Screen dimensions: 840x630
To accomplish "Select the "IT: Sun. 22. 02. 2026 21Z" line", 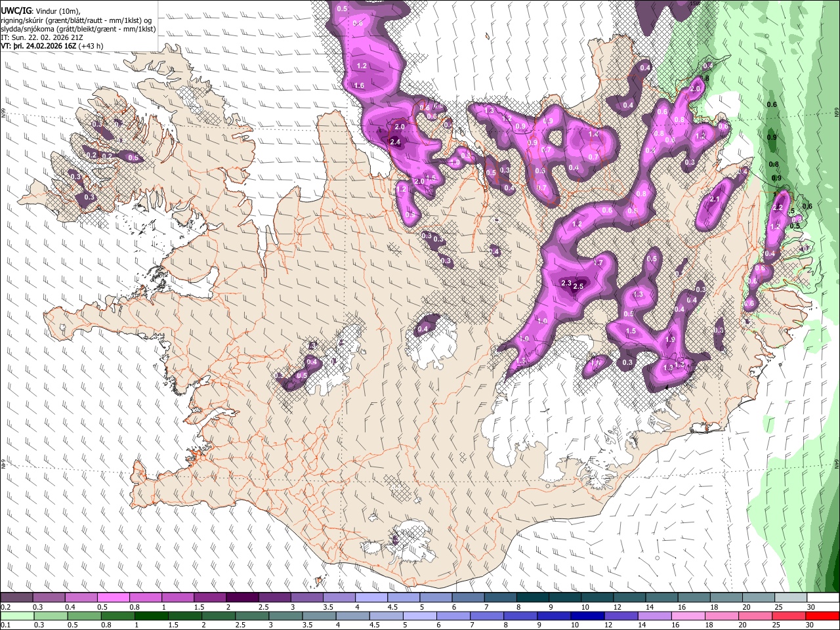I will [x=41, y=37].
